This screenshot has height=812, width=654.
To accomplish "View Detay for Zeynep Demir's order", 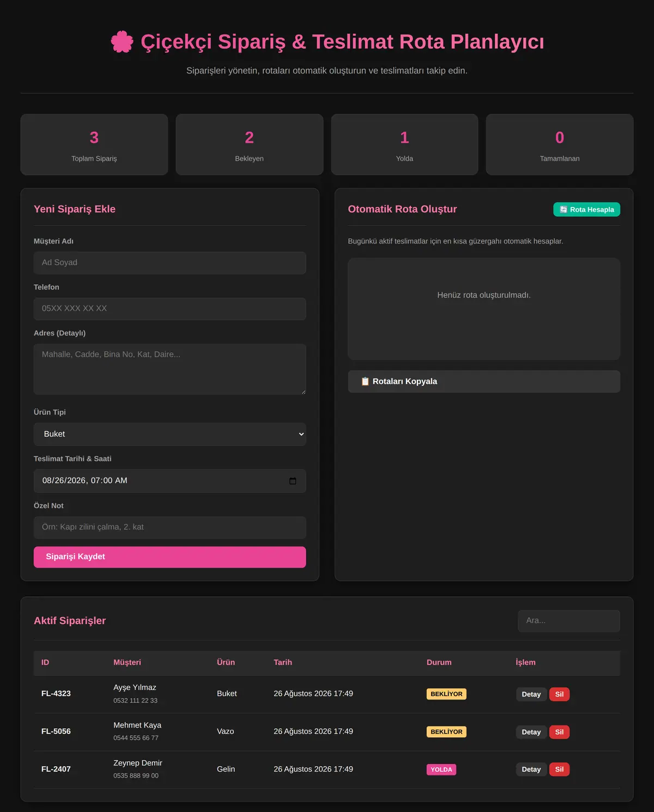I will (531, 770).
